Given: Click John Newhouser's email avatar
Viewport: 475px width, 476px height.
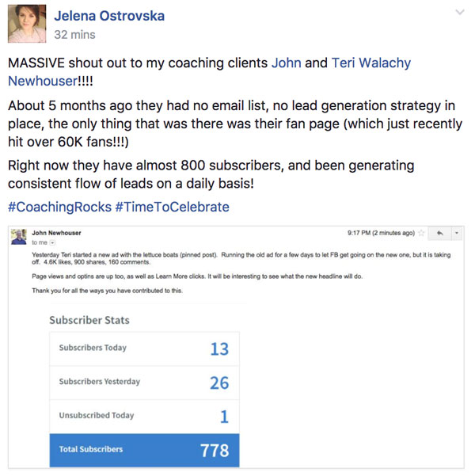Looking at the screenshot, I should pos(19,237).
